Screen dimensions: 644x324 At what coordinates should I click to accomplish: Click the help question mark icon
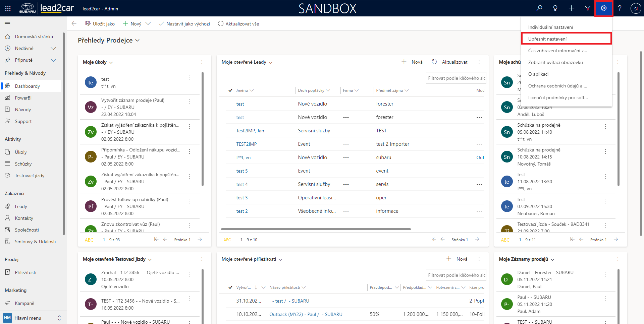point(620,8)
